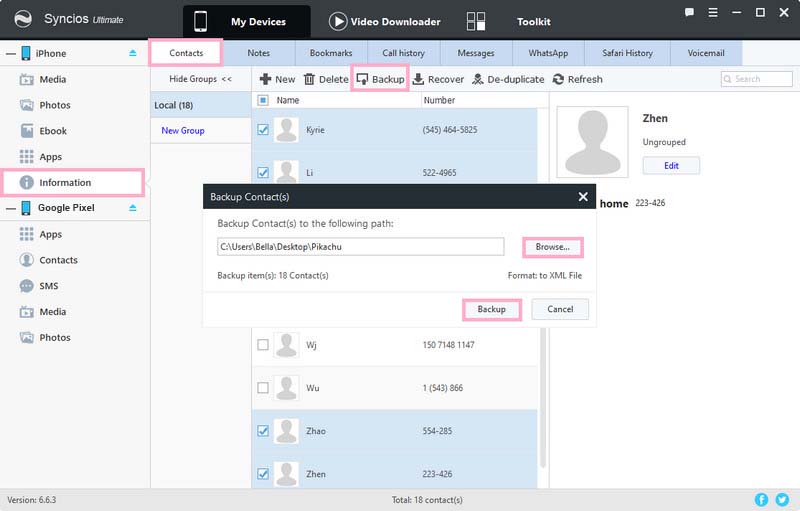
Task: Click Backup in the contacts toolbar
Action: pyautogui.click(x=380, y=79)
